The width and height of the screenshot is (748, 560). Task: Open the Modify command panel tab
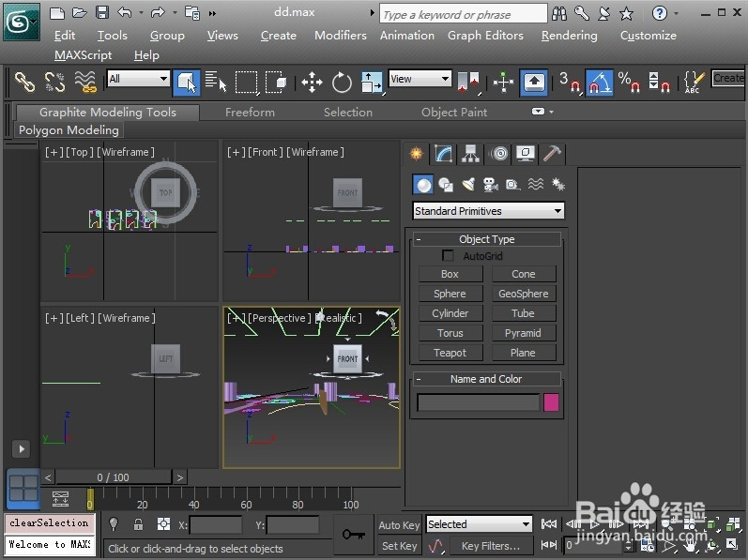pos(443,154)
